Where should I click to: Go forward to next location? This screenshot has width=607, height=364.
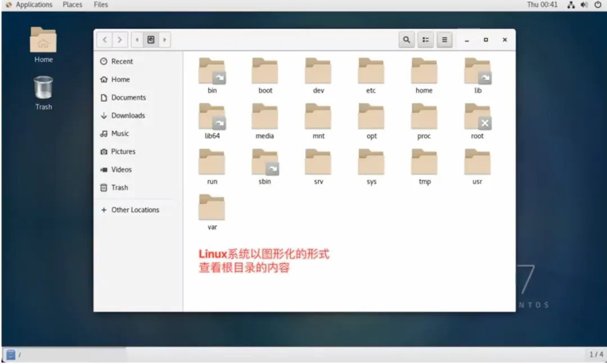point(120,39)
